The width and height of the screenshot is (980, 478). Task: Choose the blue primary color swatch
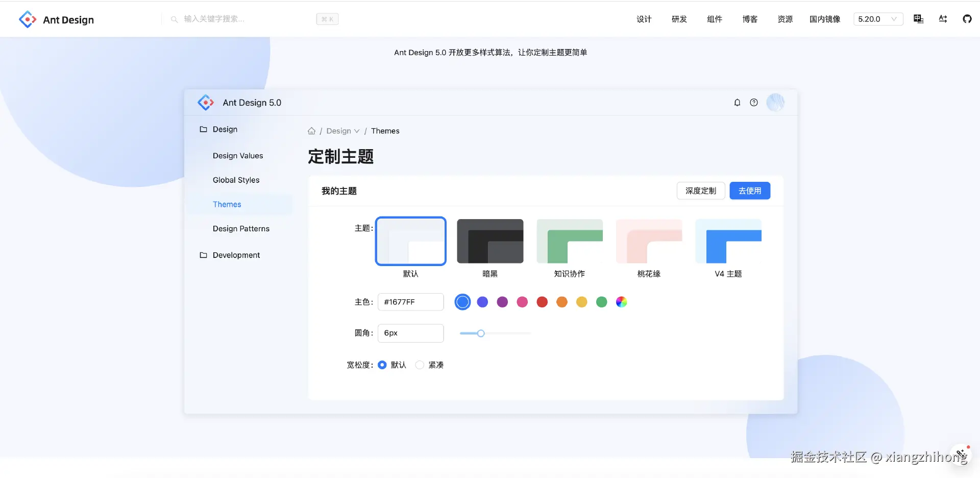462,302
